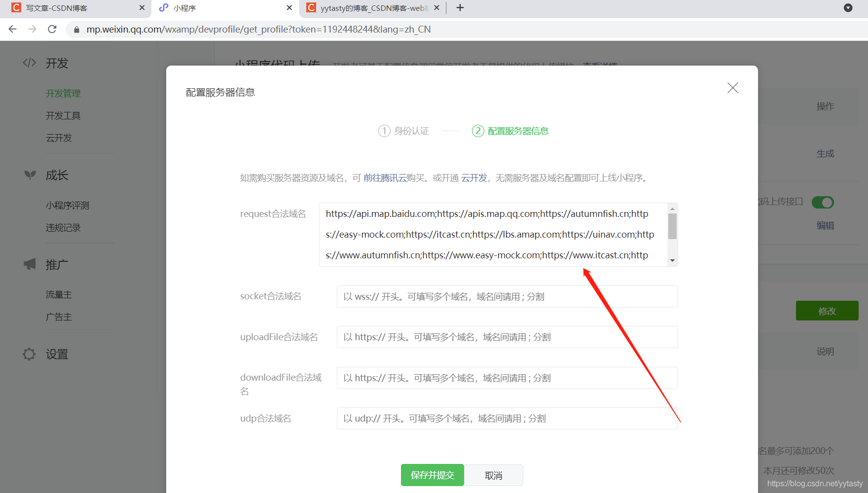The width and height of the screenshot is (868, 493).
Task: Close the 小程序 tab
Action: [x=289, y=8]
